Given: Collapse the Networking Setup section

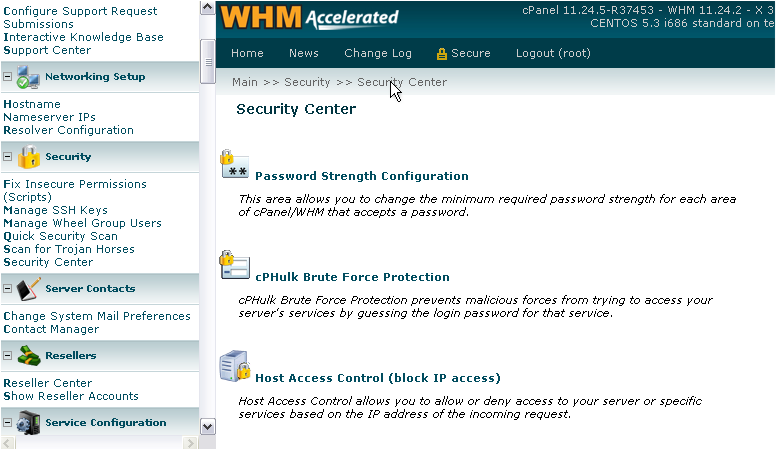Looking at the screenshot, I should click(7, 77).
